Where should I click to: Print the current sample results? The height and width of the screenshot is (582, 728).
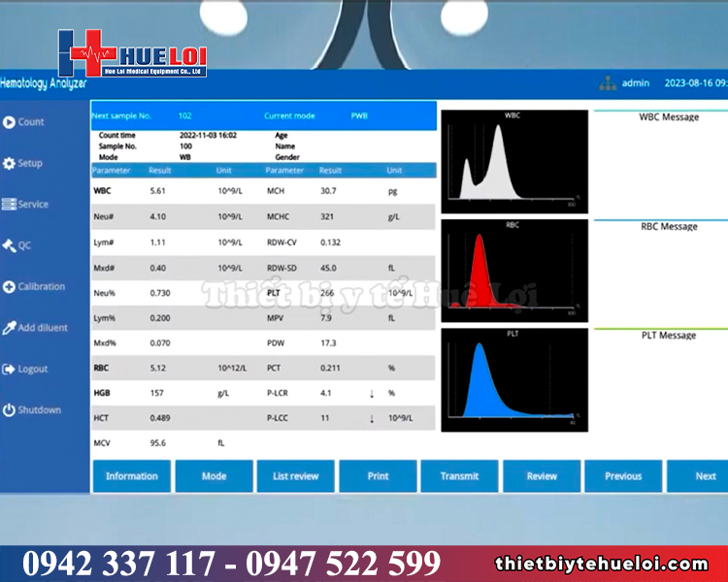coord(378,476)
